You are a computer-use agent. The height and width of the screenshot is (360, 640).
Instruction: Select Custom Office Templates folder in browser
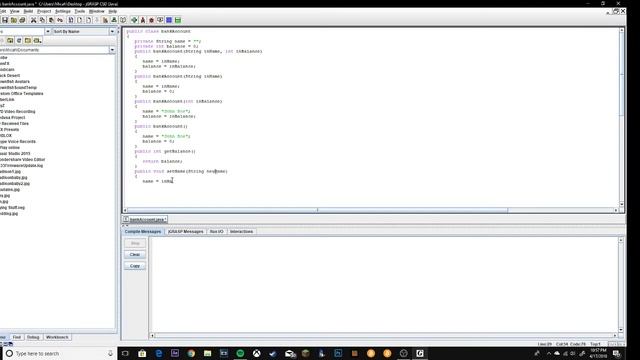[x=22, y=93]
